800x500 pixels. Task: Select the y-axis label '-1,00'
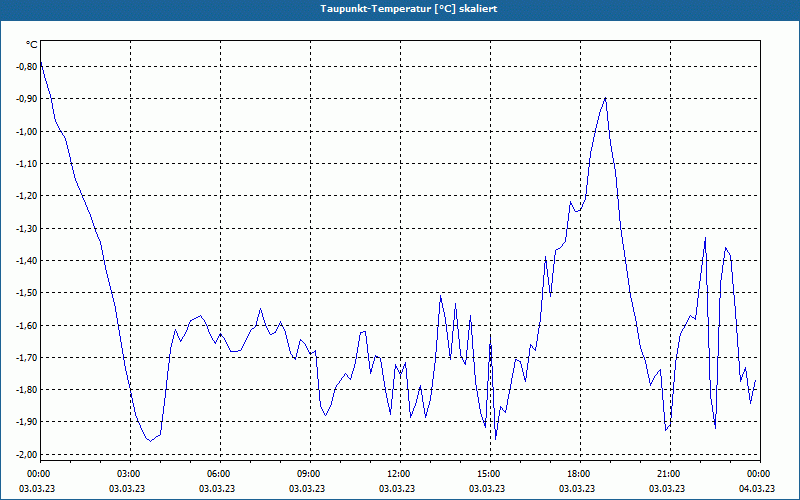[27, 131]
